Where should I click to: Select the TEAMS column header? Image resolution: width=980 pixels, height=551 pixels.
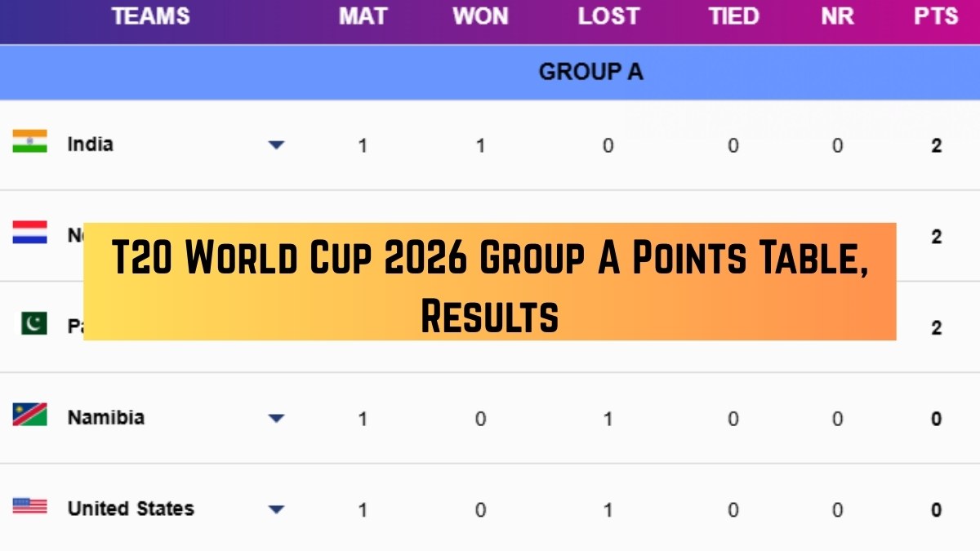pyautogui.click(x=150, y=16)
